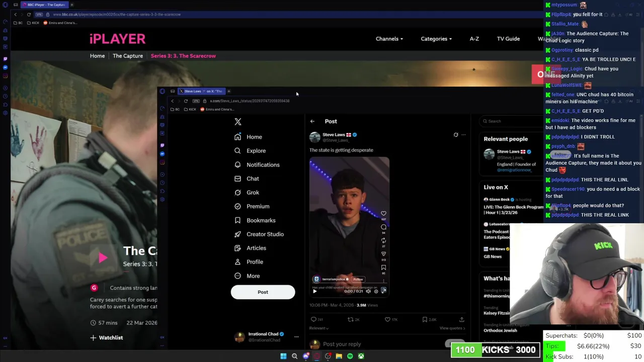Viewport: 644px width, 362px height.
Task: Open Irrational Chad account menu dots
Action: pos(296,337)
